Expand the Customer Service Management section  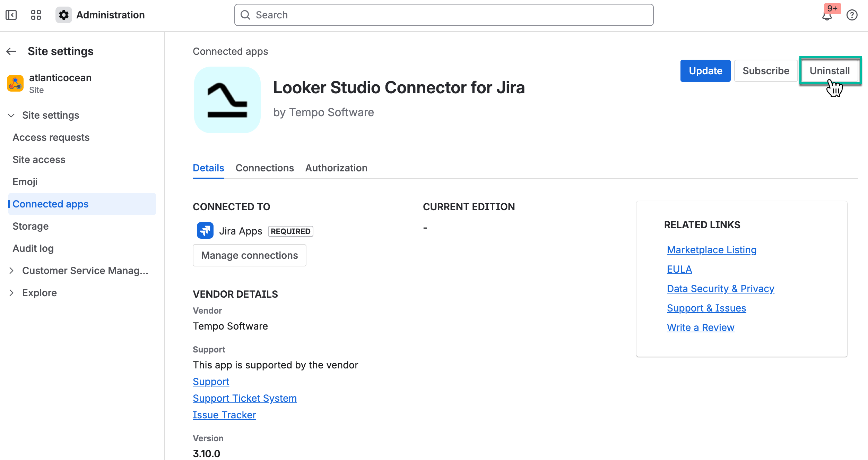12,271
